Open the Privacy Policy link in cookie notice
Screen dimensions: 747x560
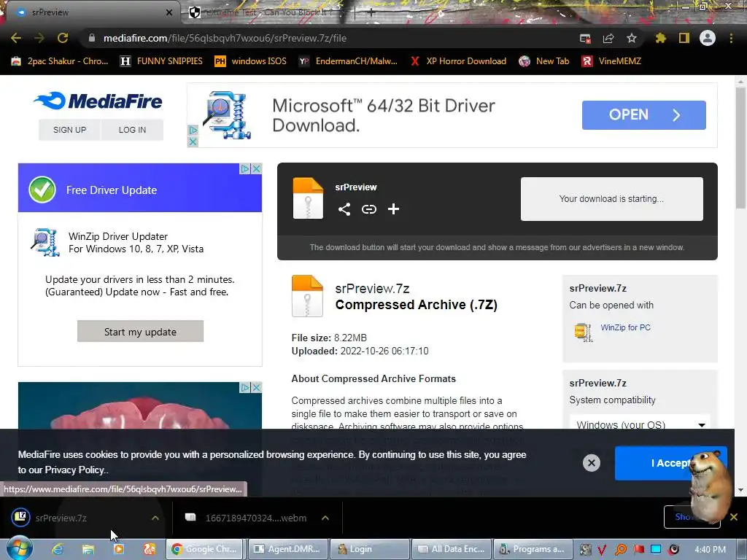coord(75,470)
